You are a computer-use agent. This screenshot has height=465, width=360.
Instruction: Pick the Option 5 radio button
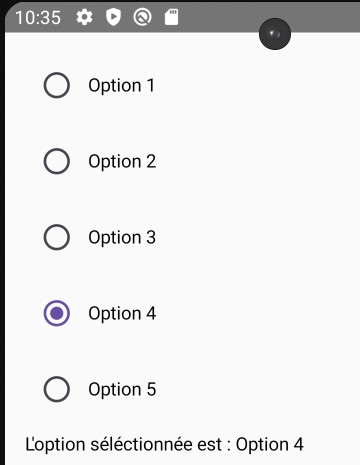click(x=57, y=389)
